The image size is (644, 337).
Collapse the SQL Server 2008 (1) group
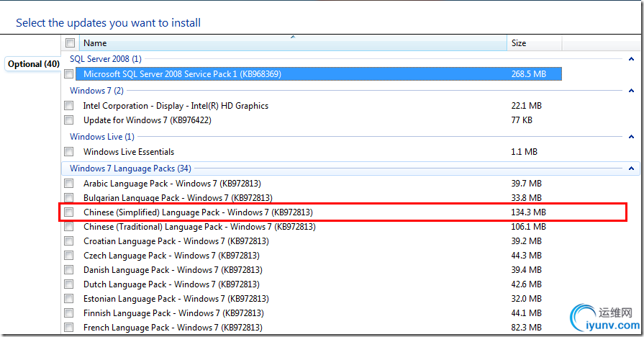(632, 59)
